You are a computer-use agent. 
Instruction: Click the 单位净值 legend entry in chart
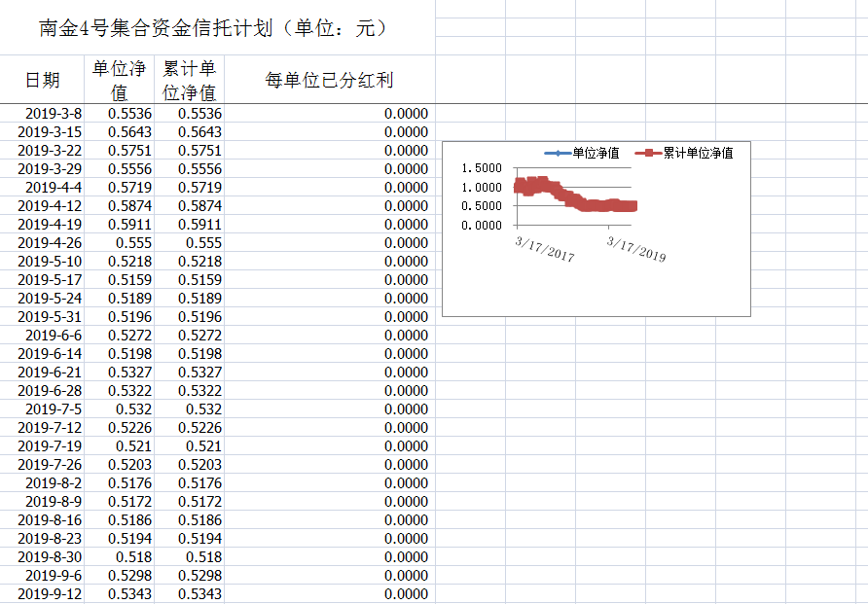pyautogui.click(x=582, y=153)
